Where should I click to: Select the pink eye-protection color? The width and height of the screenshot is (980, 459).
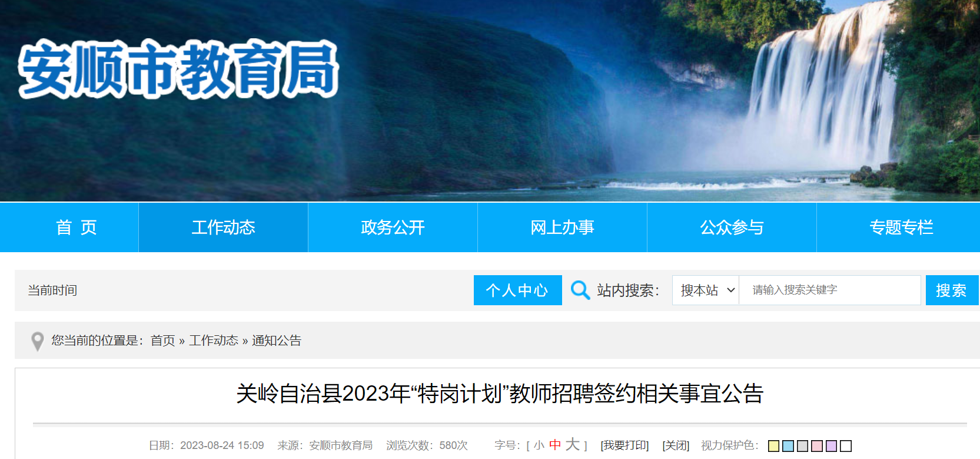pyautogui.click(x=817, y=446)
